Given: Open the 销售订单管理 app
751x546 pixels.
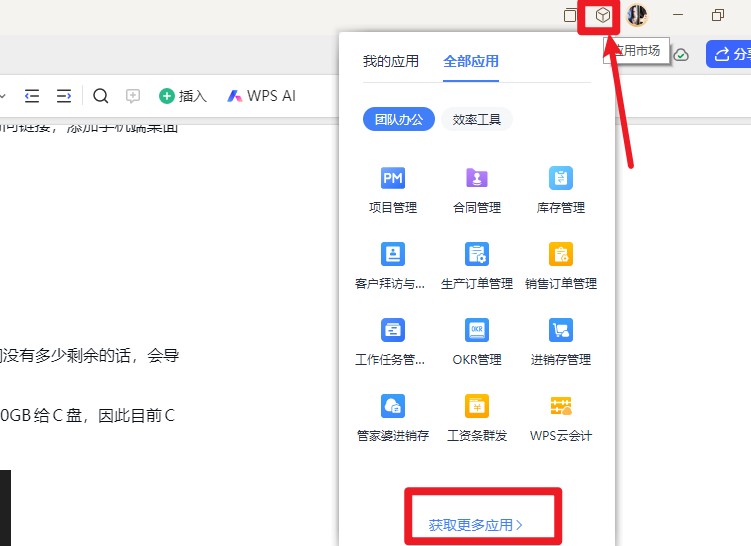Looking at the screenshot, I should (561, 266).
